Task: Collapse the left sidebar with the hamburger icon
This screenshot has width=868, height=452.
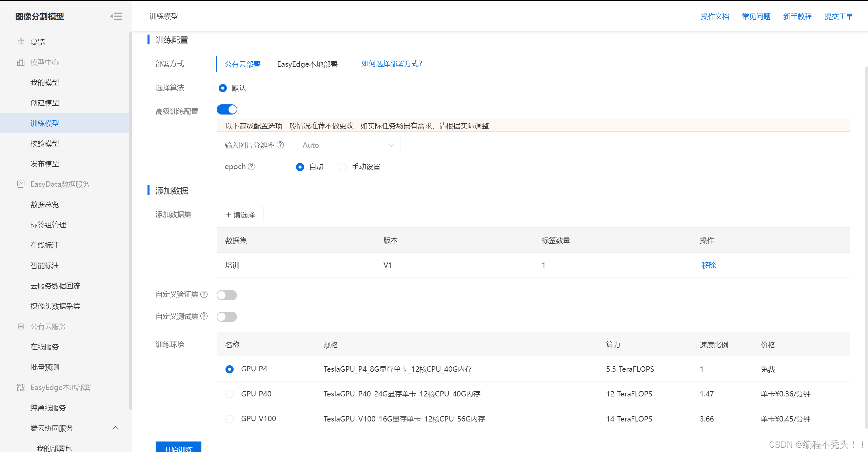Action: tap(116, 16)
